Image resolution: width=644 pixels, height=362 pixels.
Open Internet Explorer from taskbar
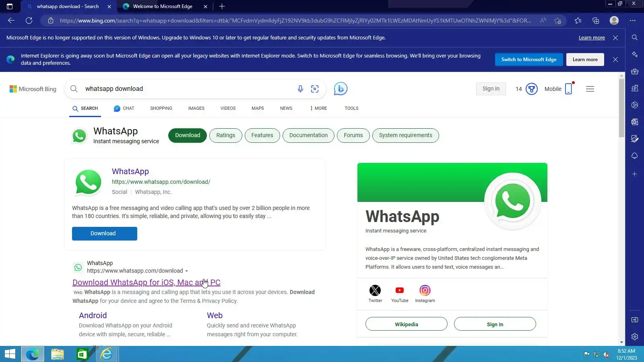tap(107, 354)
